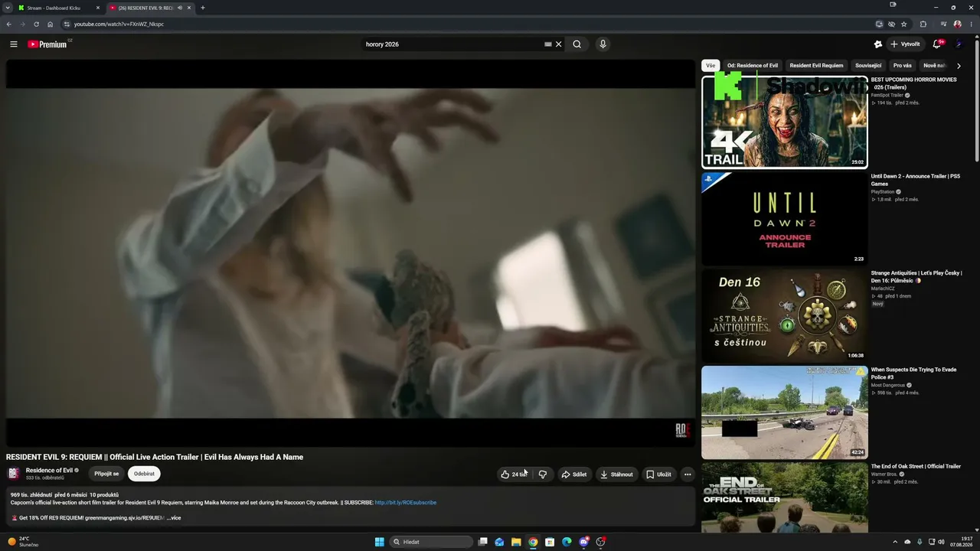Open the bit.ly/ROEsubscribe link
980x551 pixels.
pos(406,503)
